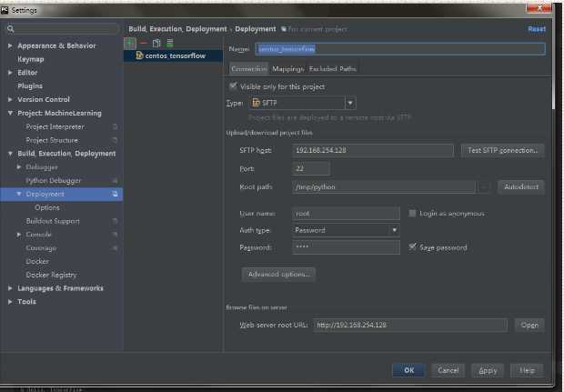Click the project-level icon beside Project Interpreter
The height and width of the screenshot is (392, 564).
(x=115, y=127)
